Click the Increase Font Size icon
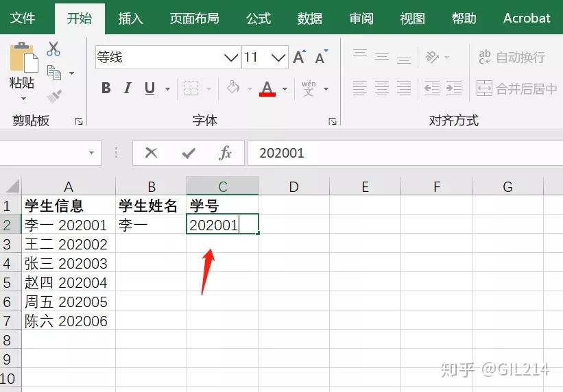This screenshot has width=563, height=392. click(300, 57)
